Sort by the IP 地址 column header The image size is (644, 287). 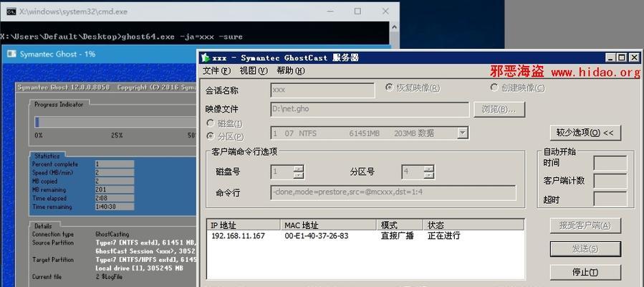coord(244,225)
